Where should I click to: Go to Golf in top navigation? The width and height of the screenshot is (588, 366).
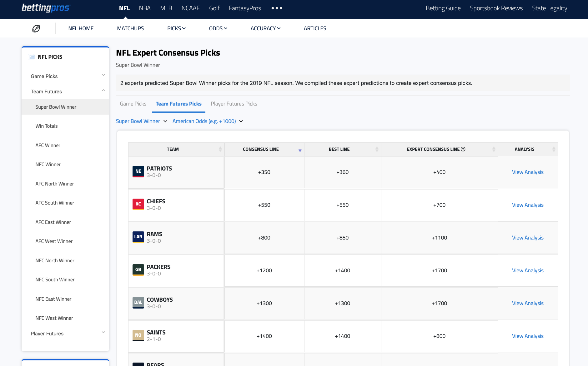pos(214,8)
